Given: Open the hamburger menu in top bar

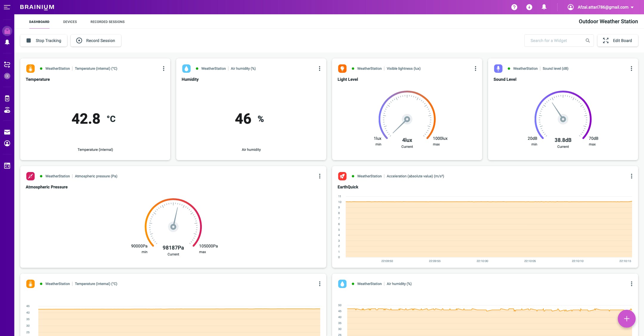Looking at the screenshot, I should [x=7, y=7].
